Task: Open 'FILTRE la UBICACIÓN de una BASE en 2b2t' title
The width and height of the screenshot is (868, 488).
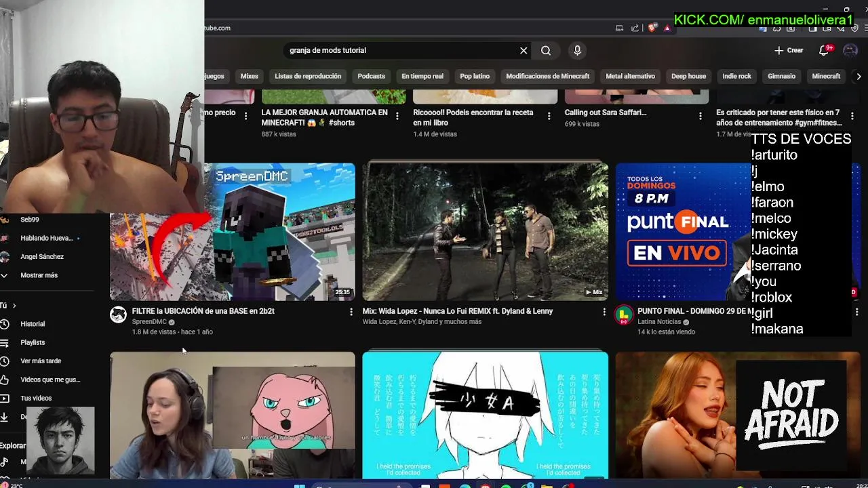Action: coord(203,311)
